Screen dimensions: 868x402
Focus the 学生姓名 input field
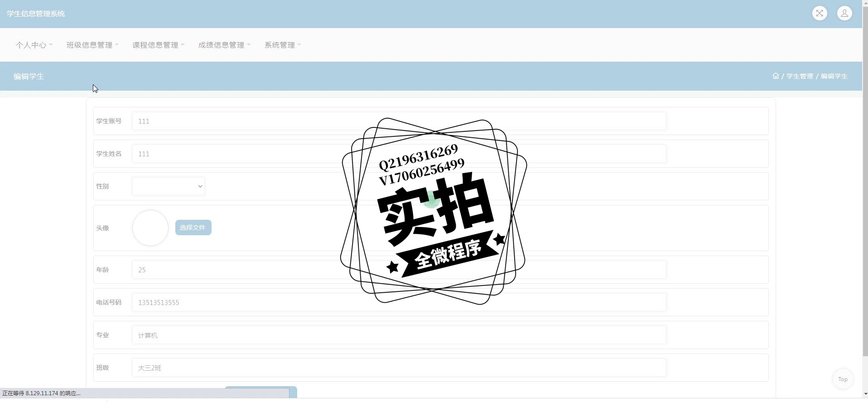399,154
